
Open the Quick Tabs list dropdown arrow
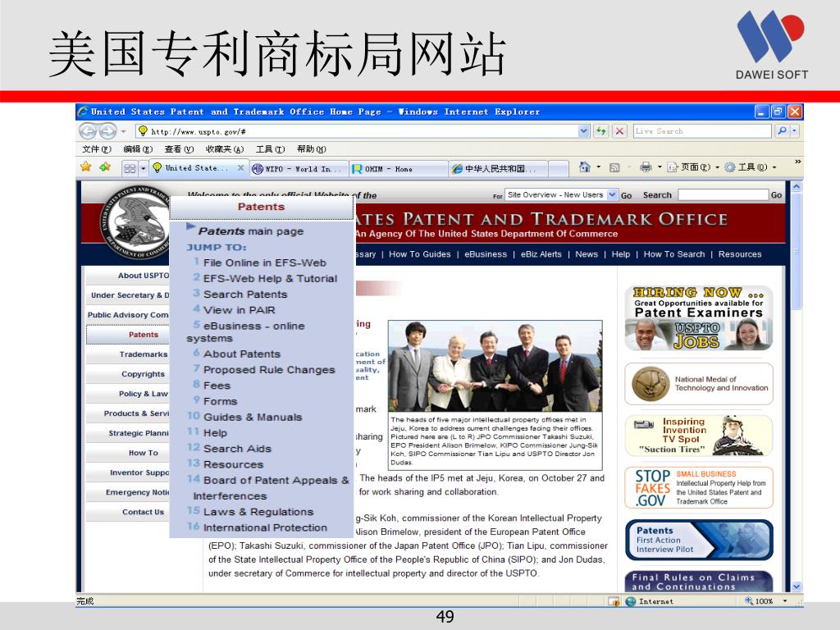(x=143, y=168)
